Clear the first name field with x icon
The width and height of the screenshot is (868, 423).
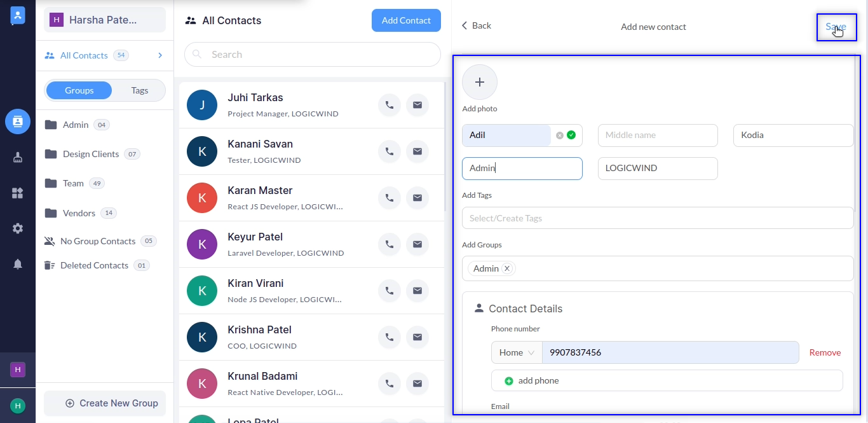tap(560, 135)
